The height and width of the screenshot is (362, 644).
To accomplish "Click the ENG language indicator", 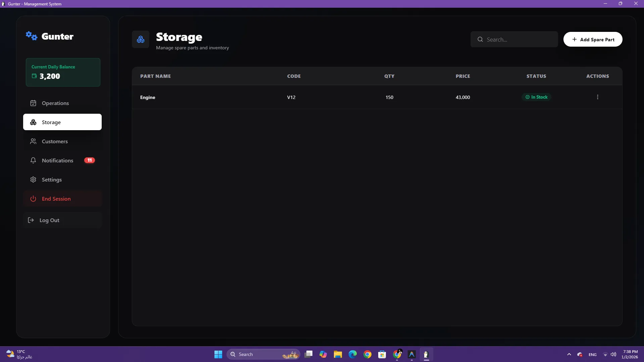I will [x=593, y=355].
